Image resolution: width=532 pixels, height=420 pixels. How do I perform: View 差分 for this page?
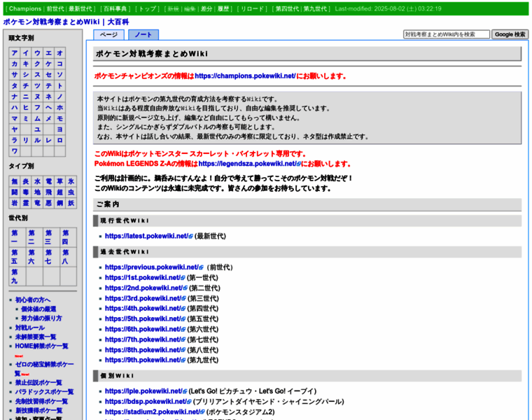pos(206,9)
